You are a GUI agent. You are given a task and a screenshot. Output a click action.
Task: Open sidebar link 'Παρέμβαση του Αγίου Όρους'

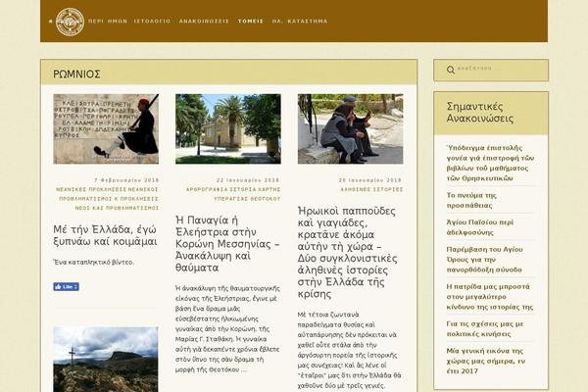[x=484, y=259]
